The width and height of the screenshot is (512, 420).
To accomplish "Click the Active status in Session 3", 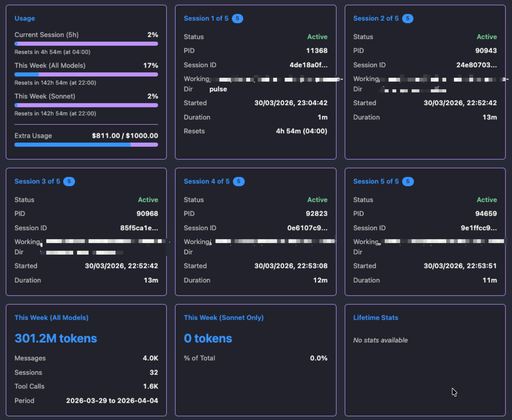I will (x=148, y=199).
